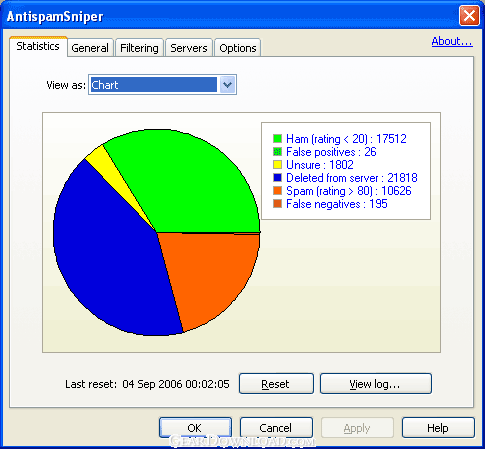The width and height of the screenshot is (485, 449).
Task: Open the Servers tab
Action: click(x=189, y=48)
